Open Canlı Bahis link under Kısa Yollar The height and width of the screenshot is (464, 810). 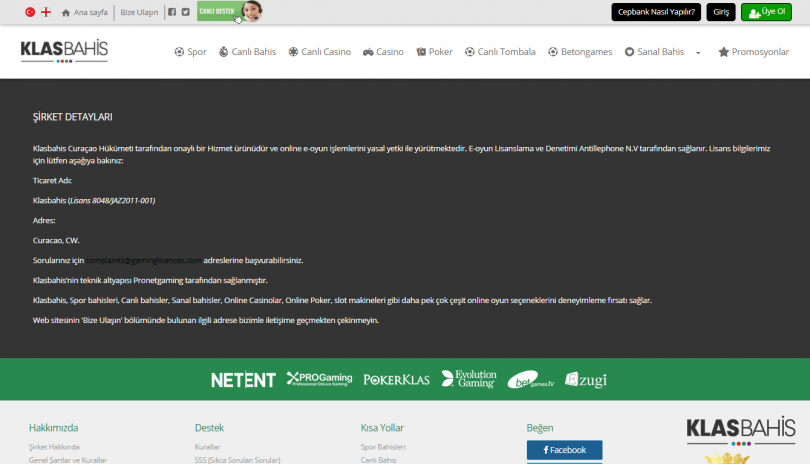pyautogui.click(x=378, y=460)
